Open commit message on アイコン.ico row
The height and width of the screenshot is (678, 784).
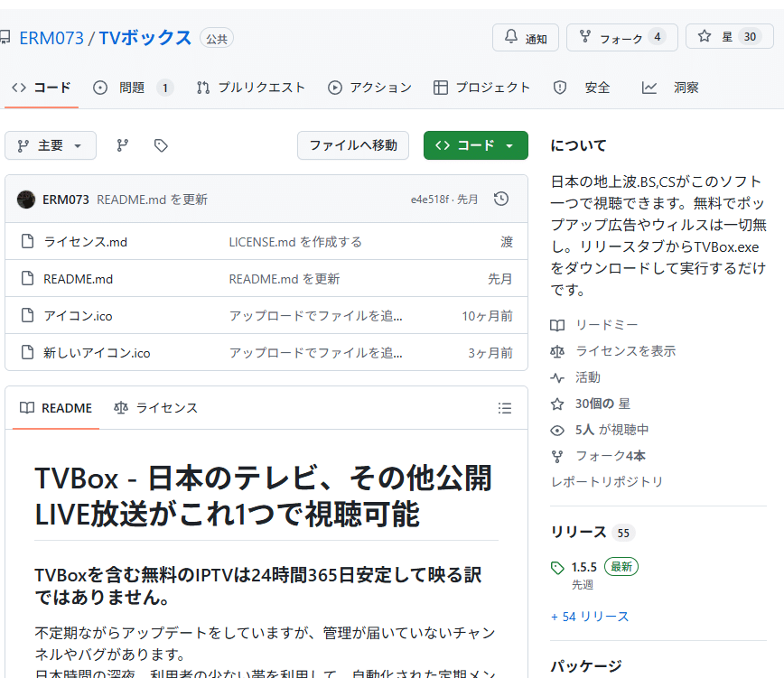pos(315,316)
